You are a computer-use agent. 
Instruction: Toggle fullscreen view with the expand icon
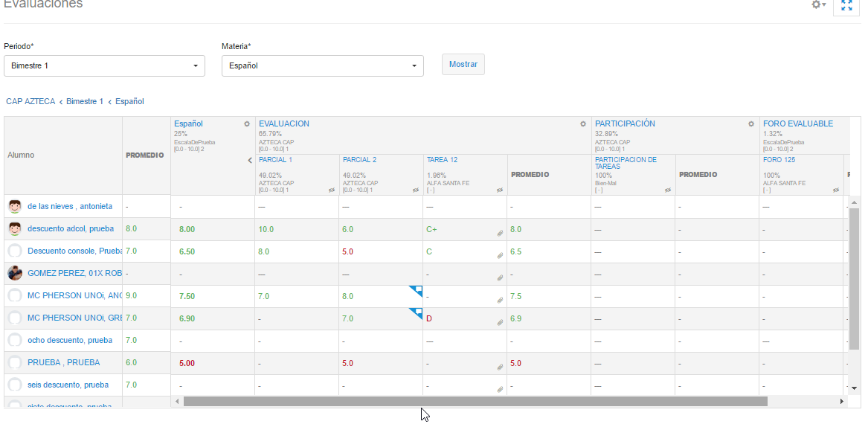[846, 6]
